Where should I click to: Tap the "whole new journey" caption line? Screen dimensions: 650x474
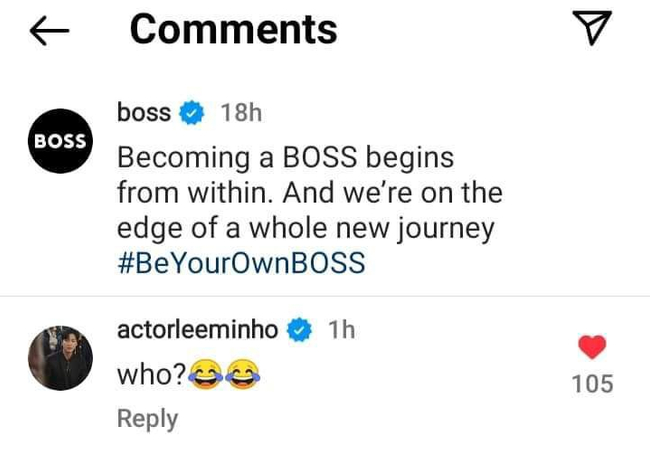pyautogui.click(x=306, y=229)
